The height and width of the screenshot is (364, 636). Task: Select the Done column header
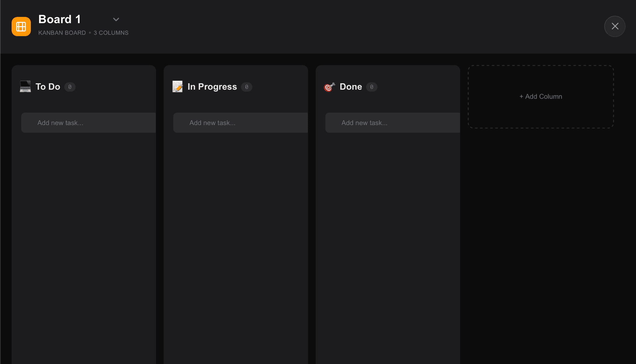pyautogui.click(x=351, y=87)
